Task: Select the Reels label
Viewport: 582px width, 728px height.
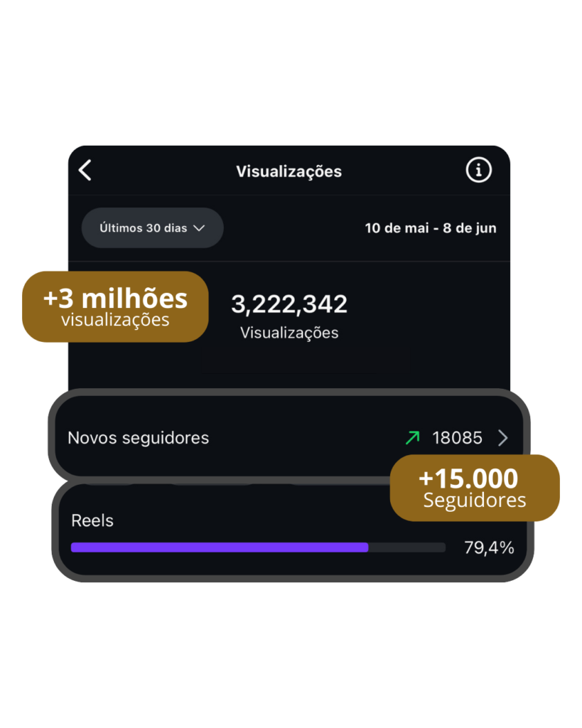Action: [x=92, y=520]
